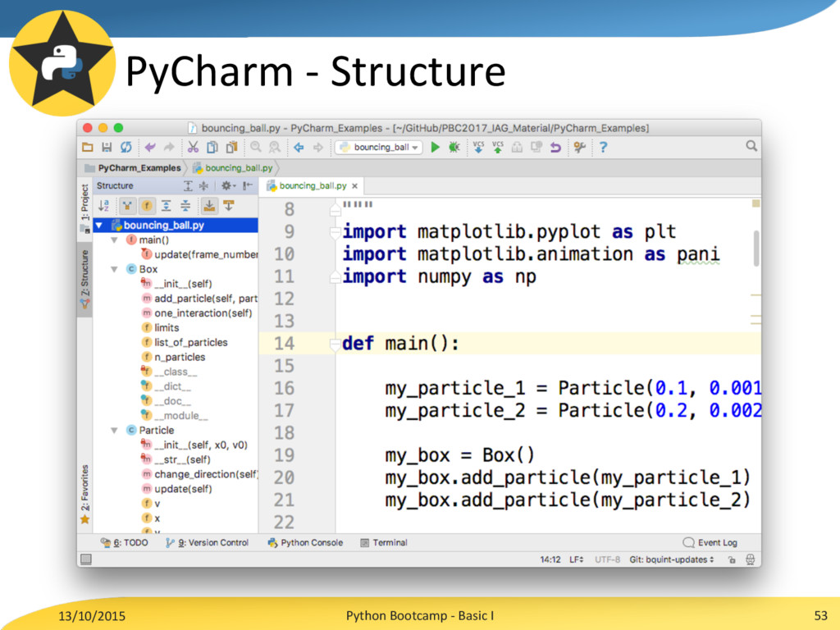Click the Paste clipboard icon
840x630 pixels.
click(231, 148)
